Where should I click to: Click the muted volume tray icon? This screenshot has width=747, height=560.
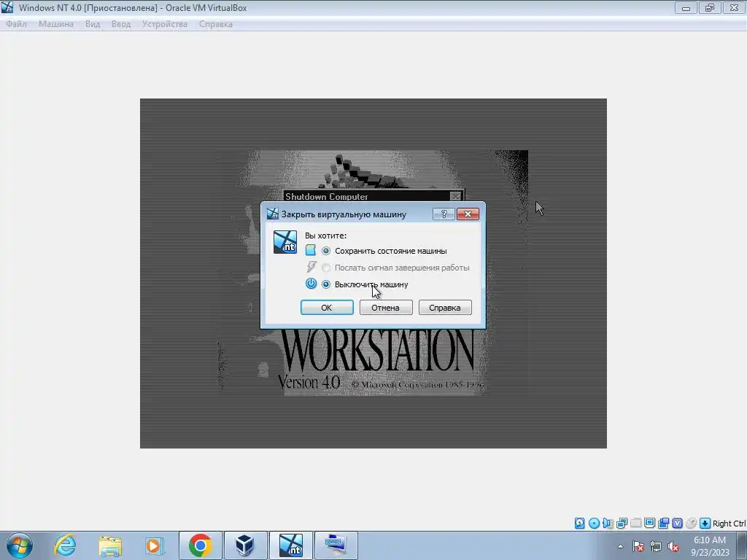coord(673,546)
